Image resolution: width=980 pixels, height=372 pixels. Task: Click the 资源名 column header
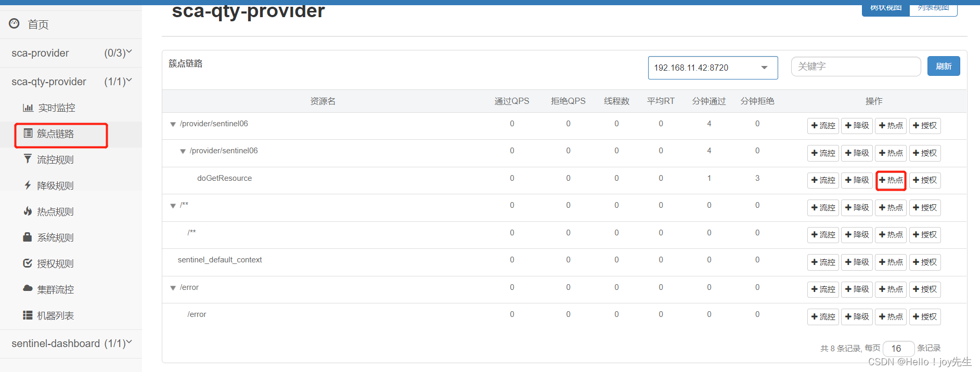click(x=323, y=101)
